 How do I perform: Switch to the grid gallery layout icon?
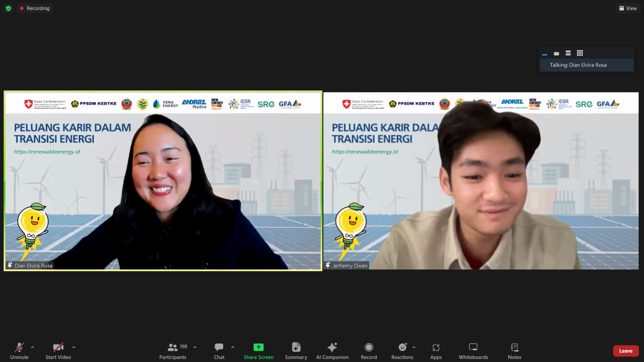click(x=580, y=53)
